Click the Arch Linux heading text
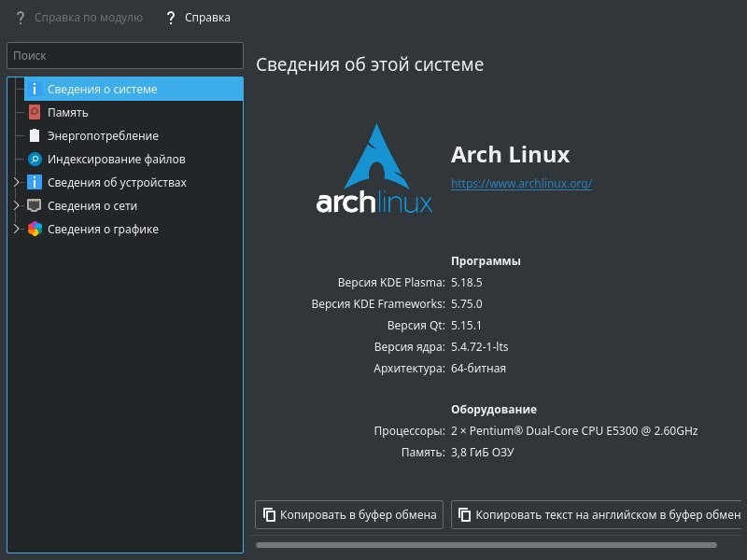Image resolution: width=747 pixels, height=560 pixels. pyautogui.click(x=510, y=154)
